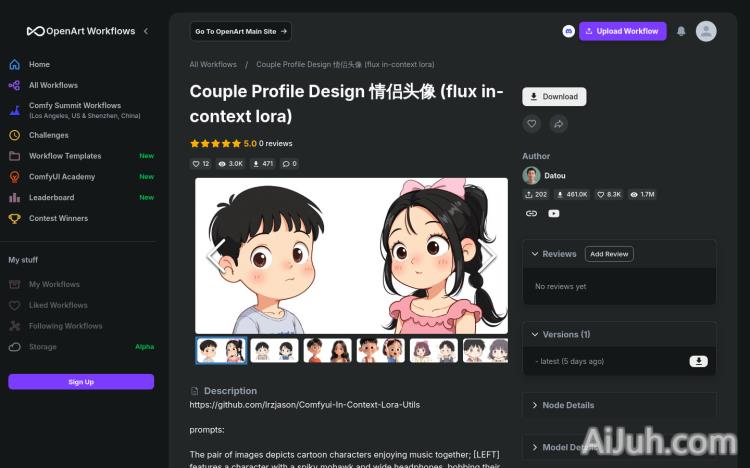This screenshot has height=468, width=750.
Task: Open the GitHub Comfyui-In-Context-Lora-Utils link
Action: 305,405
